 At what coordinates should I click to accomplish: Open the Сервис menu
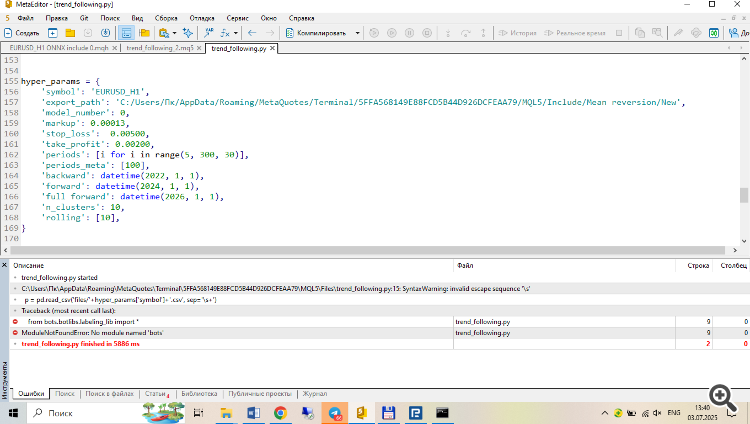point(237,18)
